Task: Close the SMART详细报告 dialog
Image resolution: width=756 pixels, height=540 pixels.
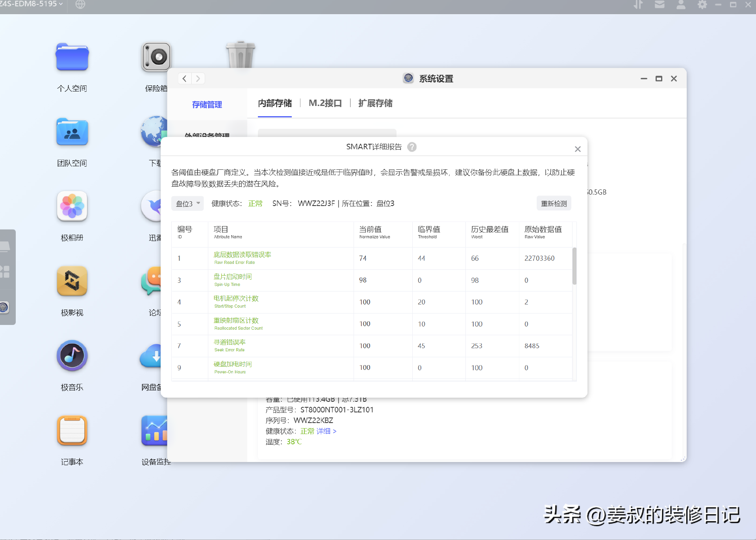Action: pos(578,149)
